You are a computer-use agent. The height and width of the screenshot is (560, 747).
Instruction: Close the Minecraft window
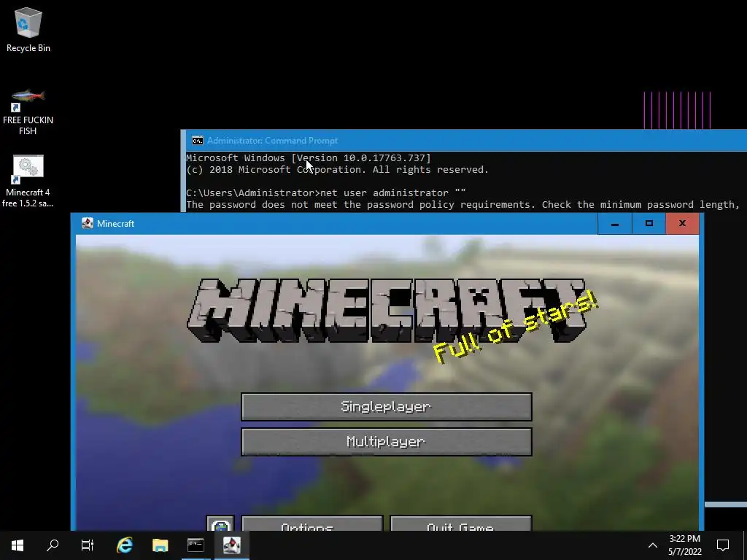pyautogui.click(x=682, y=223)
